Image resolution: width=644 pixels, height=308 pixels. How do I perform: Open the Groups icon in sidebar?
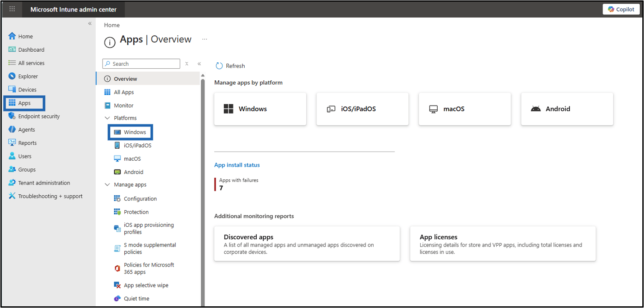12,169
